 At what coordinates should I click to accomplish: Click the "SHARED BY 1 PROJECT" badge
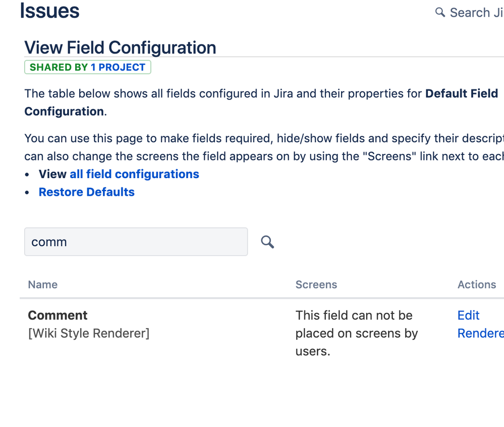(x=87, y=67)
